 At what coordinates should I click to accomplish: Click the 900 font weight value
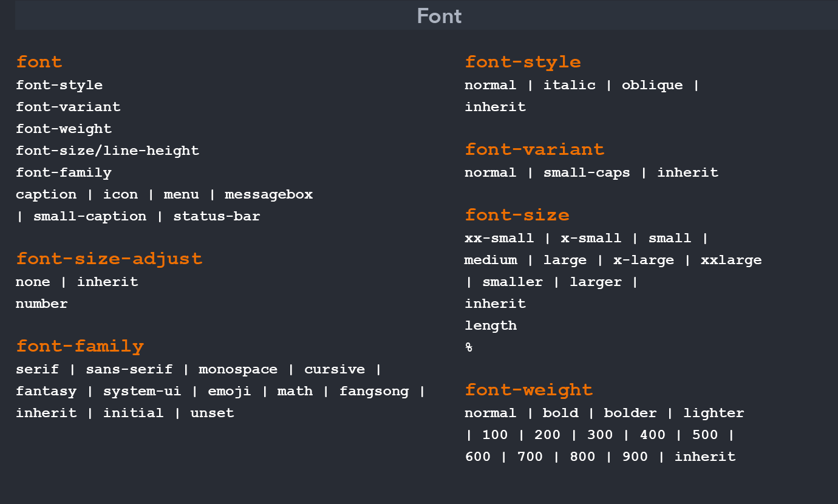click(635, 457)
